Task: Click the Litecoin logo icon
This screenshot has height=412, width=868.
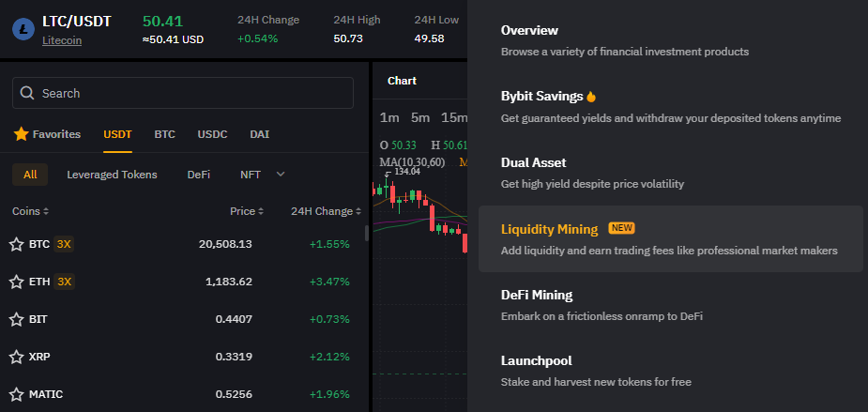Action: pos(23,29)
